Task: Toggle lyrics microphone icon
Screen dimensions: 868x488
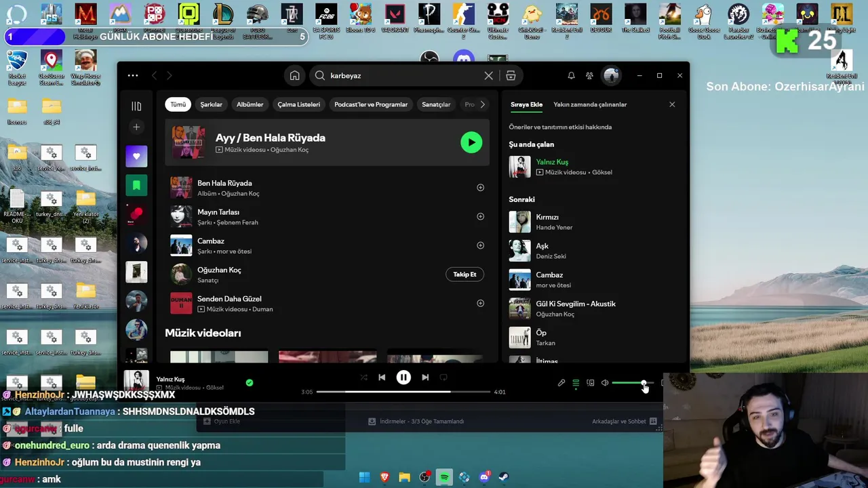Action: 561,383
